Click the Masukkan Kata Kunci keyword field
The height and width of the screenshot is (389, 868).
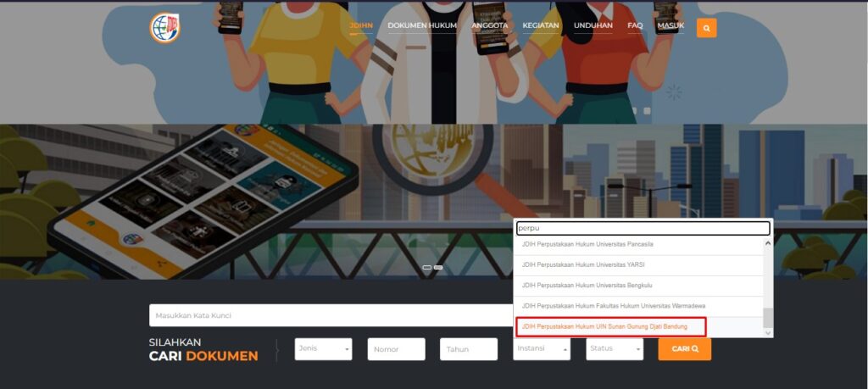(331, 315)
